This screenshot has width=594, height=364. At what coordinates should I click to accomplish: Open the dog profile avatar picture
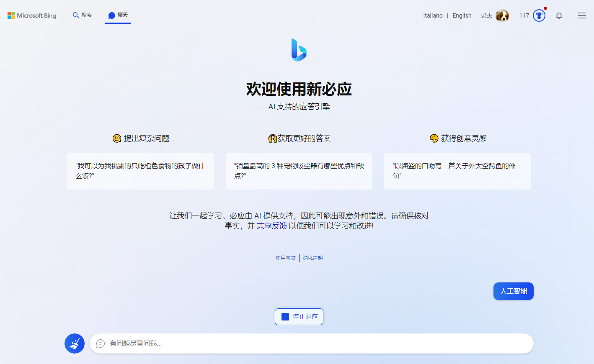click(502, 15)
